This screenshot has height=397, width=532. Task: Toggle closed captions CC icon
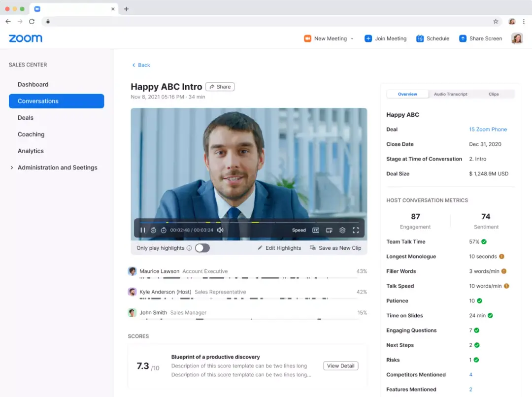tap(316, 230)
